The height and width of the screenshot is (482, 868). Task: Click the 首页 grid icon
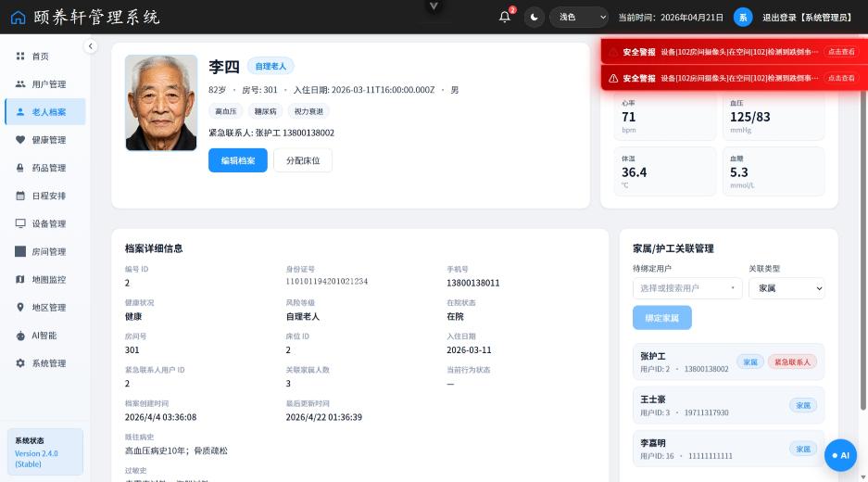[x=20, y=56]
